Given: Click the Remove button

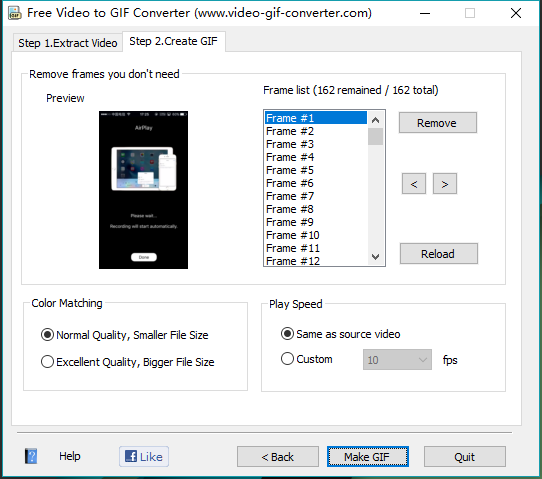Looking at the screenshot, I should click(x=438, y=123).
